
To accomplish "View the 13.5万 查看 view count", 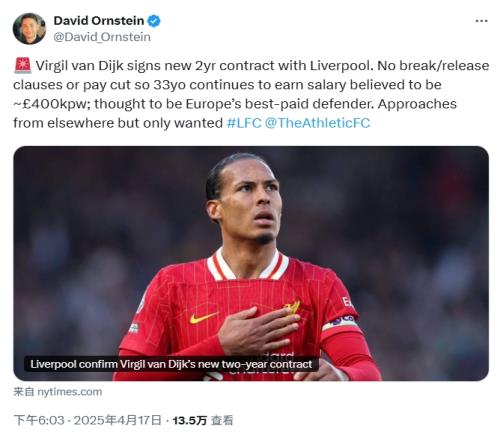I will click(203, 420).
